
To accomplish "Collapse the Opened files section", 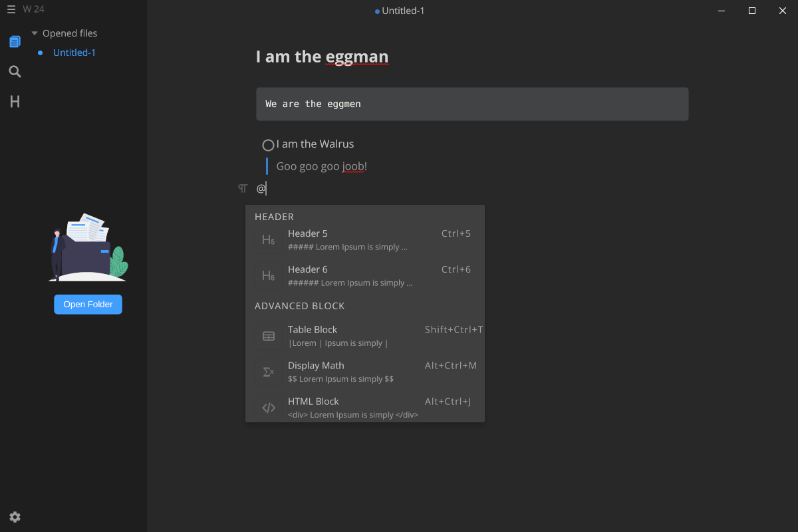I will pos(33,33).
